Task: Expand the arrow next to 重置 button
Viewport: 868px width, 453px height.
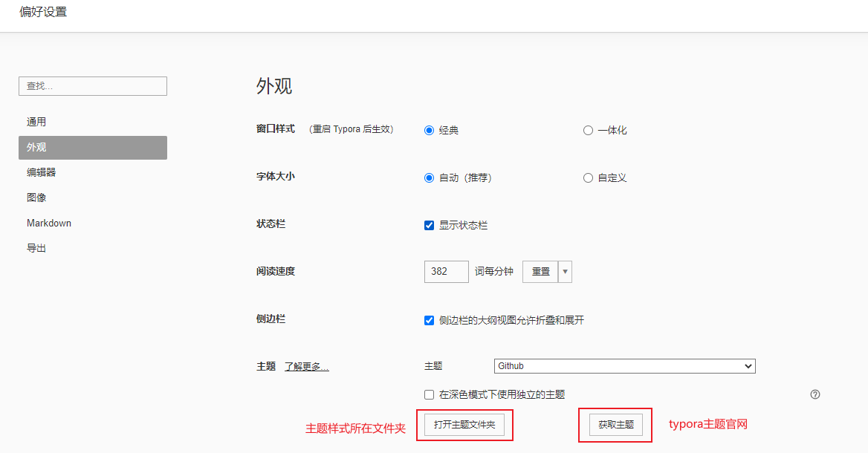Action: [566, 272]
